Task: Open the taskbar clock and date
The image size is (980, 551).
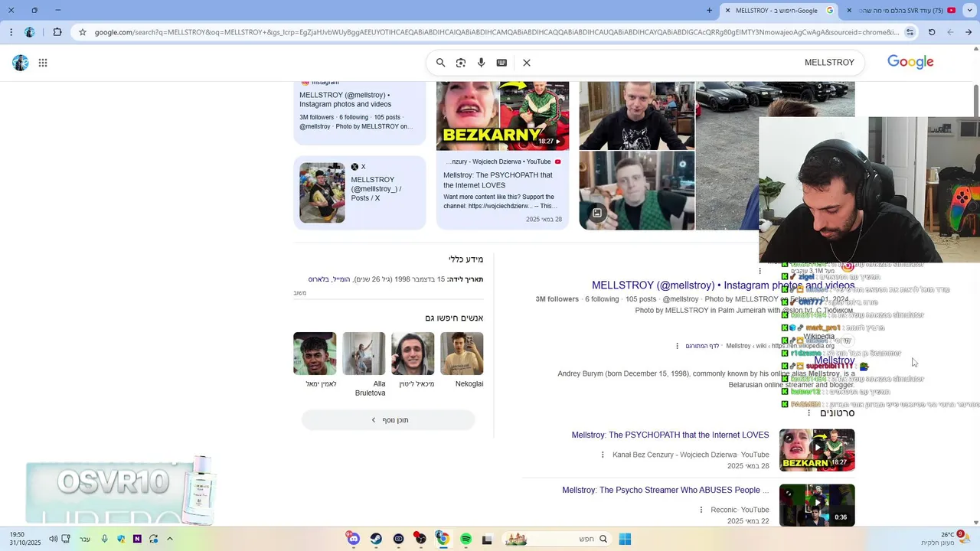Action: [25, 539]
